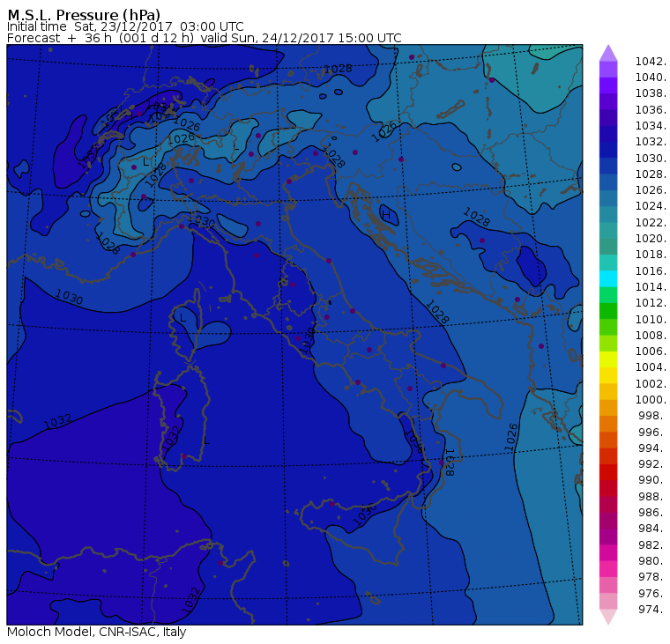The image size is (670, 644).
Task: Pick the green swatch between 1010 and 1012
Action: [x=608, y=311]
